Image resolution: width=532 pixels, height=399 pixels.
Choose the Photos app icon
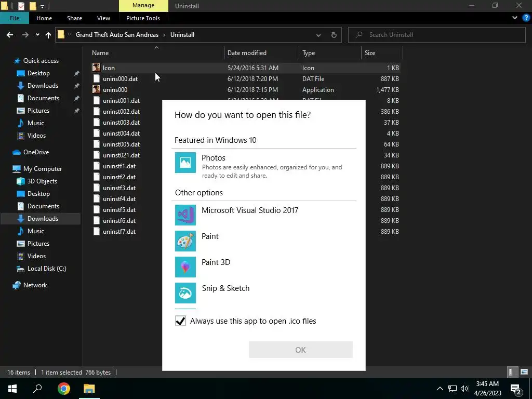pyautogui.click(x=185, y=163)
